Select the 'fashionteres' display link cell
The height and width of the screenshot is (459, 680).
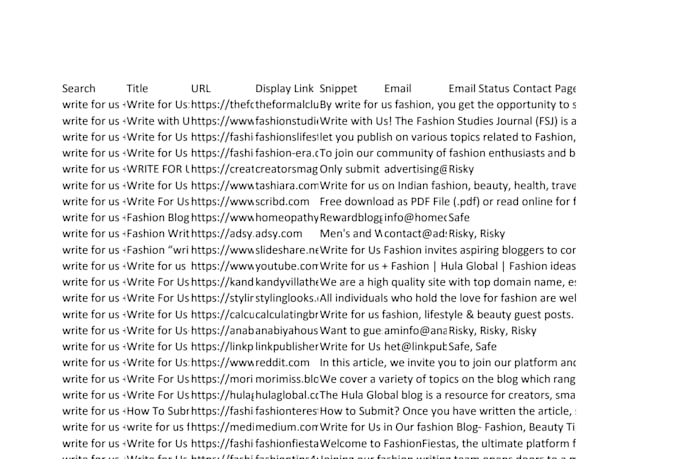287,412
